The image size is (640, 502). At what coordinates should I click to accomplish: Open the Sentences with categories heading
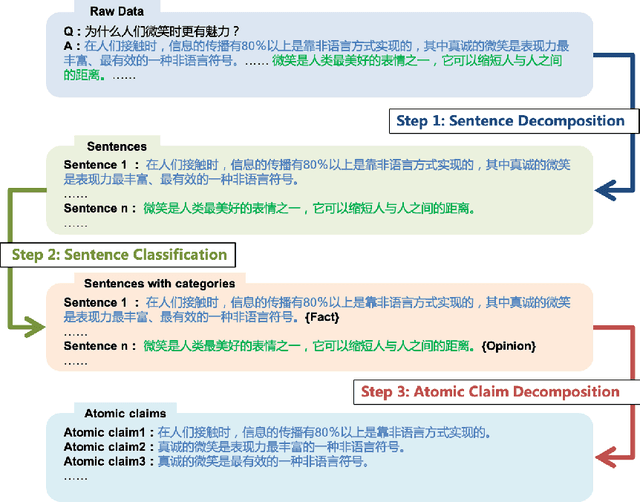click(x=159, y=284)
